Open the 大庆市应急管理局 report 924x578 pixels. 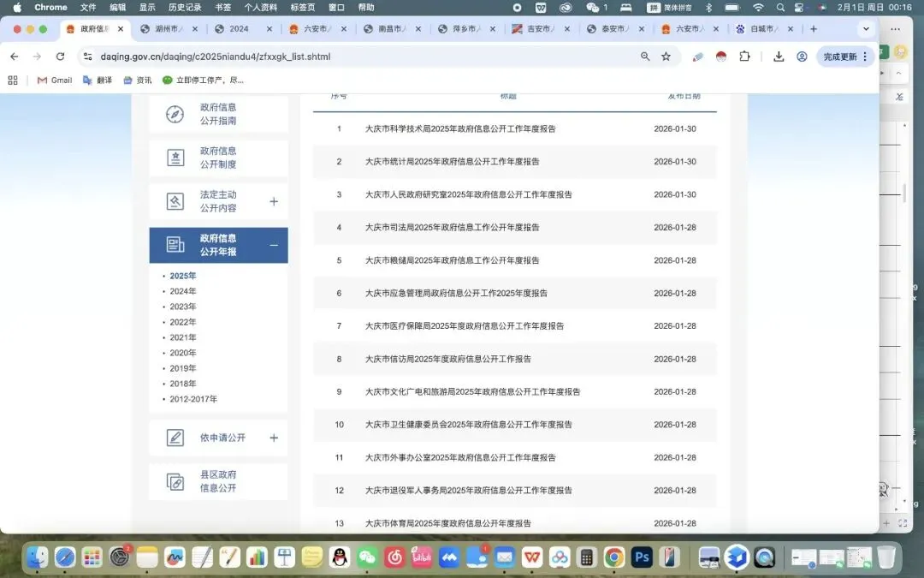[x=456, y=293]
